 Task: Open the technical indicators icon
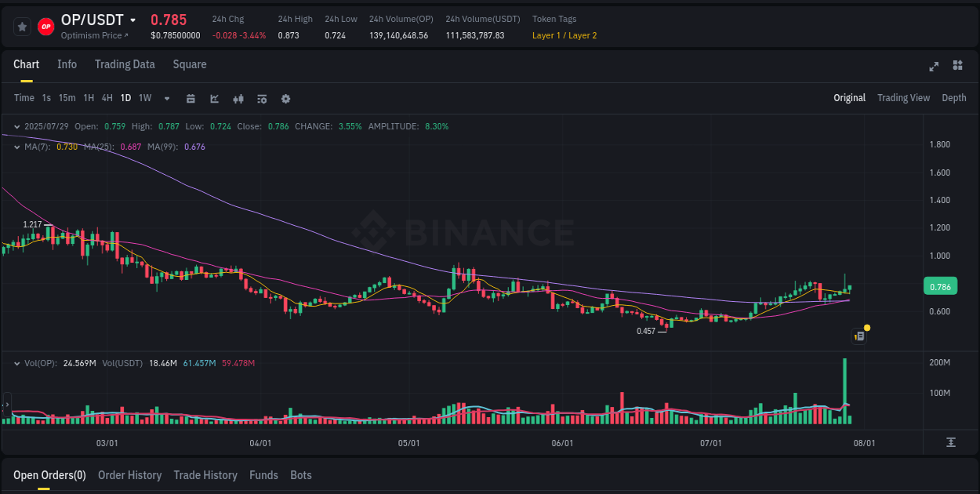tap(238, 99)
